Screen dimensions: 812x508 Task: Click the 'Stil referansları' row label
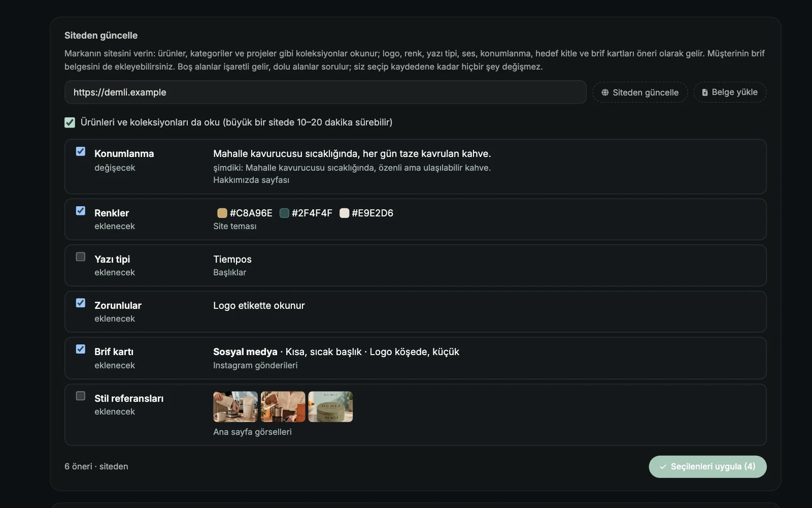129,399
